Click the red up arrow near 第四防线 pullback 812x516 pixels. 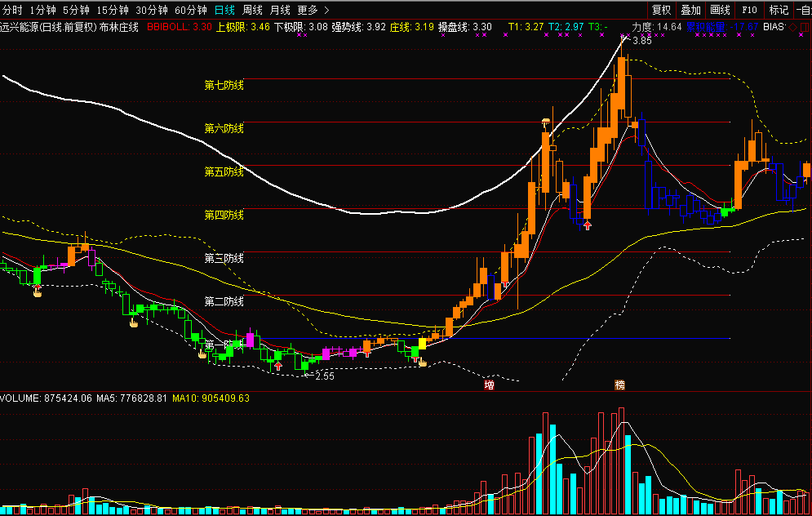click(588, 225)
